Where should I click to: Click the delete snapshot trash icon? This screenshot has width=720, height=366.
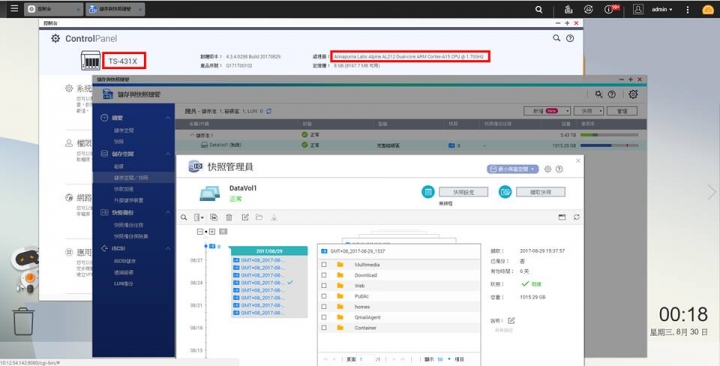[x=229, y=217]
